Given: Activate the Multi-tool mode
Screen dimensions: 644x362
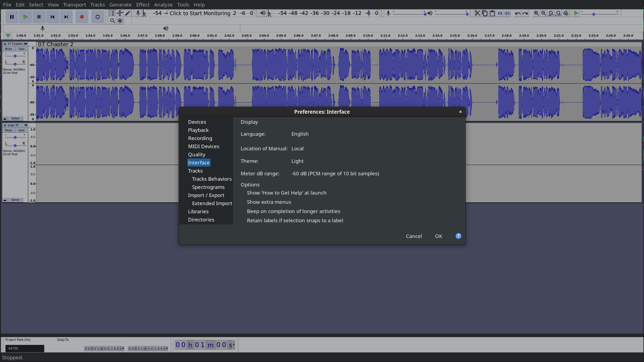Looking at the screenshot, I should tap(120, 20).
